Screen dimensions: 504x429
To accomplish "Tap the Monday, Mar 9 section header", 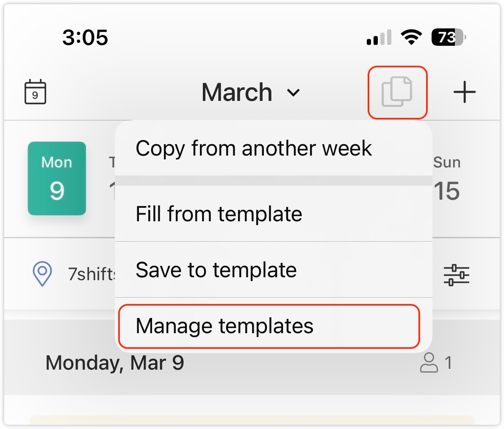I will [115, 363].
